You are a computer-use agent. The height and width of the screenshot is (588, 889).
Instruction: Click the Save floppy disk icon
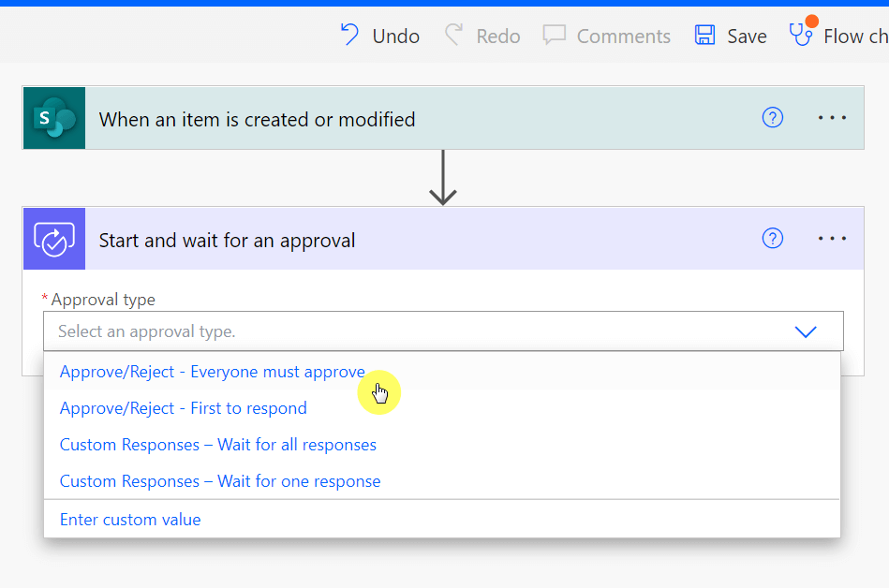[704, 36]
